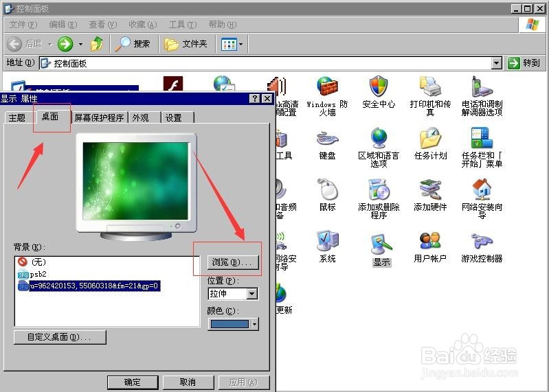Open the 区域和语言选项 globe icon
This screenshot has width=549, height=392.
(x=379, y=138)
